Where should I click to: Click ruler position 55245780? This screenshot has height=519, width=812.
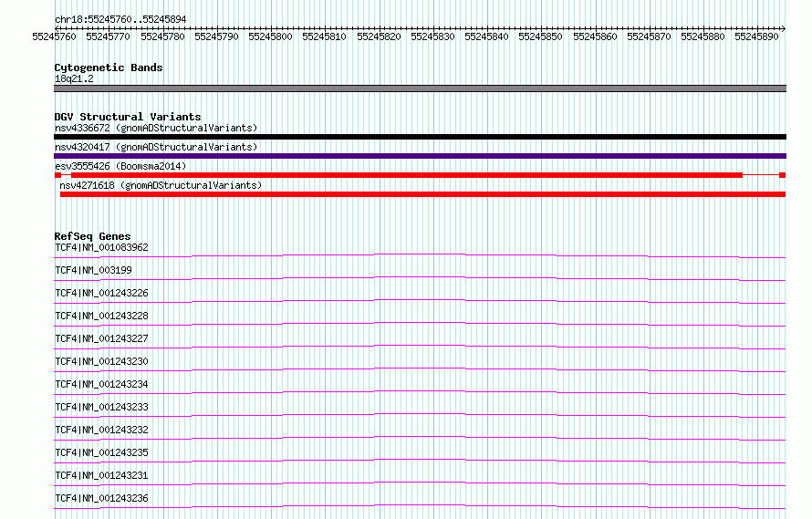[162, 36]
